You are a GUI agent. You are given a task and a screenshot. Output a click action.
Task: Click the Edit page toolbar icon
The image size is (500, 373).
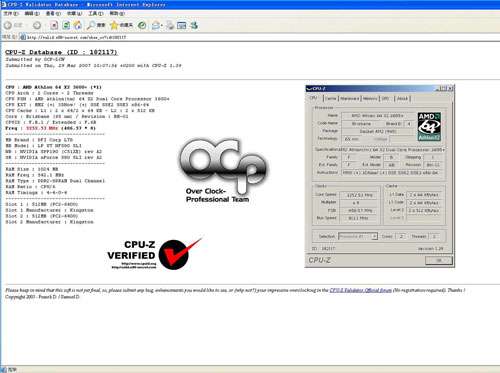(182, 25)
